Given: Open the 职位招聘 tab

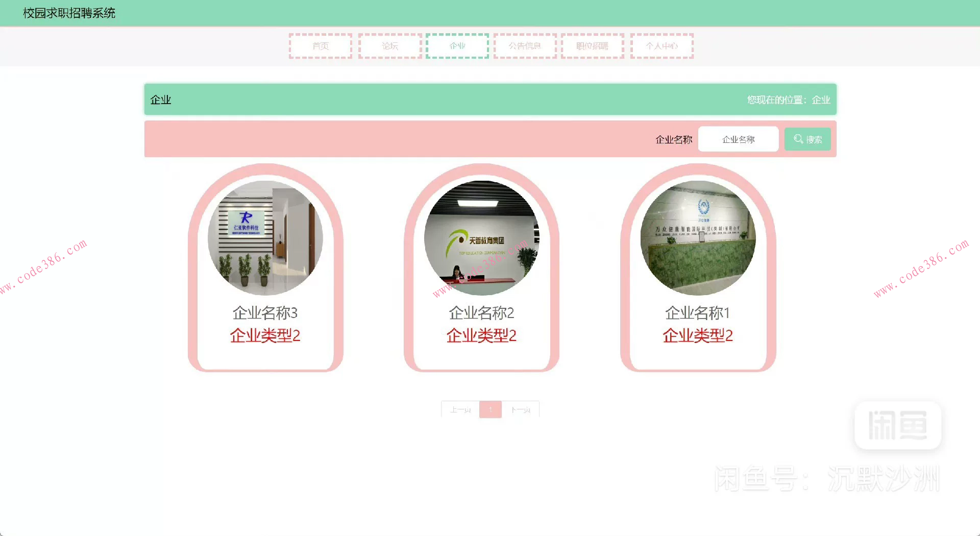Looking at the screenshot, I should [592, 46].
